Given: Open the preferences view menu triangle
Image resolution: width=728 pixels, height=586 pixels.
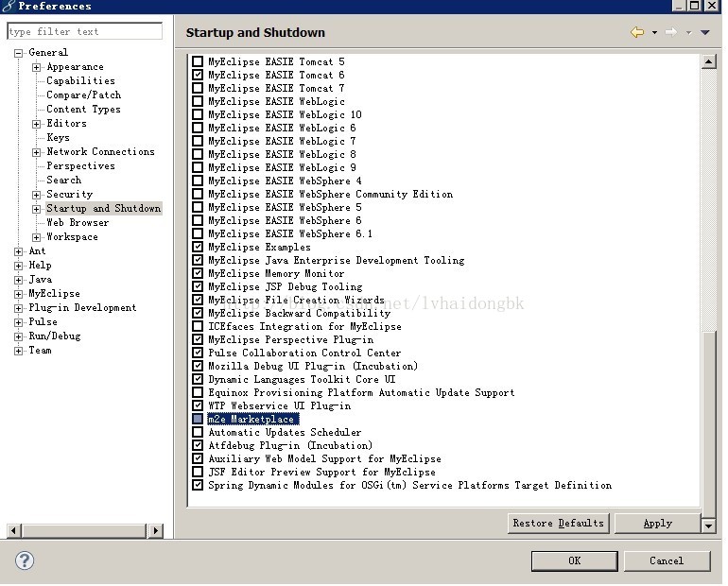Looking at the screenshot, I should click(704, 32).
